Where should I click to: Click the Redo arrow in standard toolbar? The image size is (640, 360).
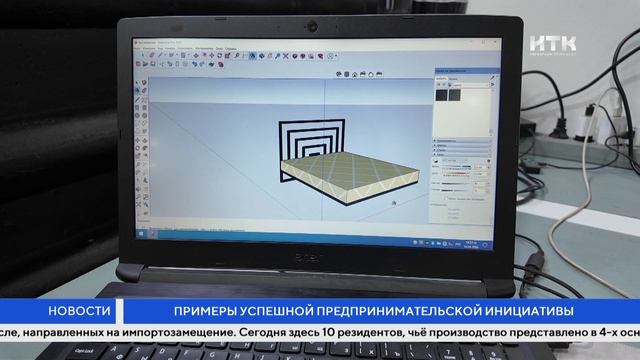point(202,64)
